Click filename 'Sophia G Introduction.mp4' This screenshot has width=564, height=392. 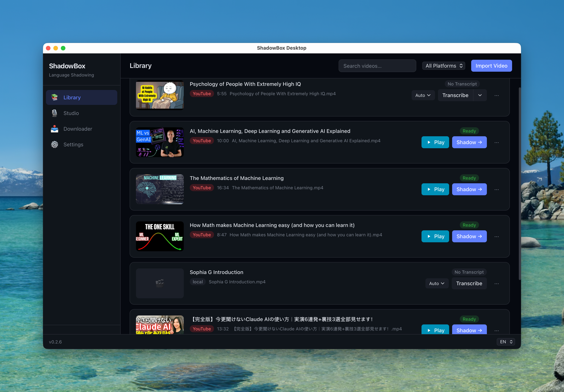(237, 282)
